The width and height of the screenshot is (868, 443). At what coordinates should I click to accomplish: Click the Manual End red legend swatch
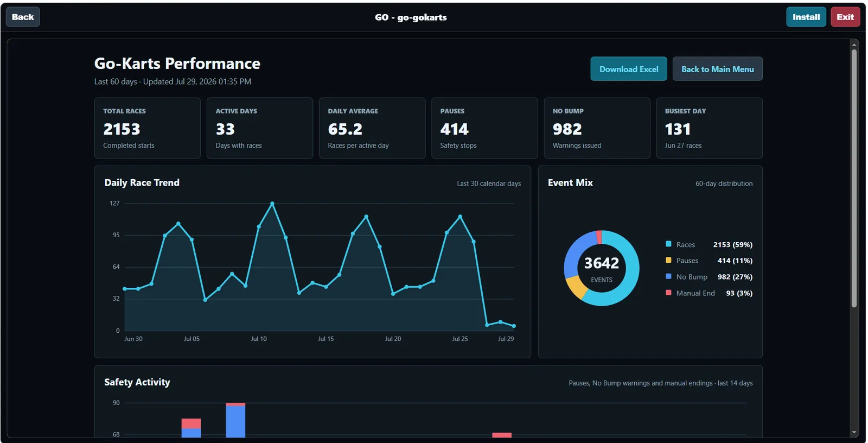coord(668,293)
